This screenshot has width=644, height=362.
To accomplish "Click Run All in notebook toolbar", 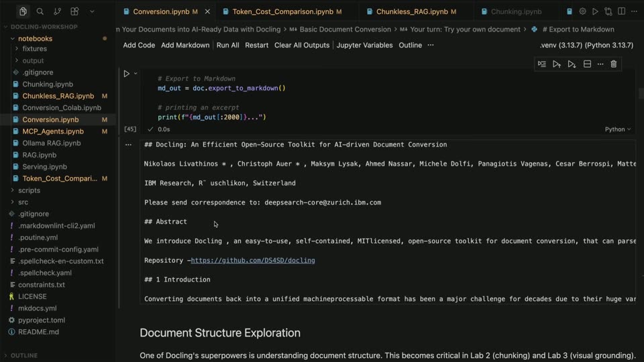I will [227, 45].
